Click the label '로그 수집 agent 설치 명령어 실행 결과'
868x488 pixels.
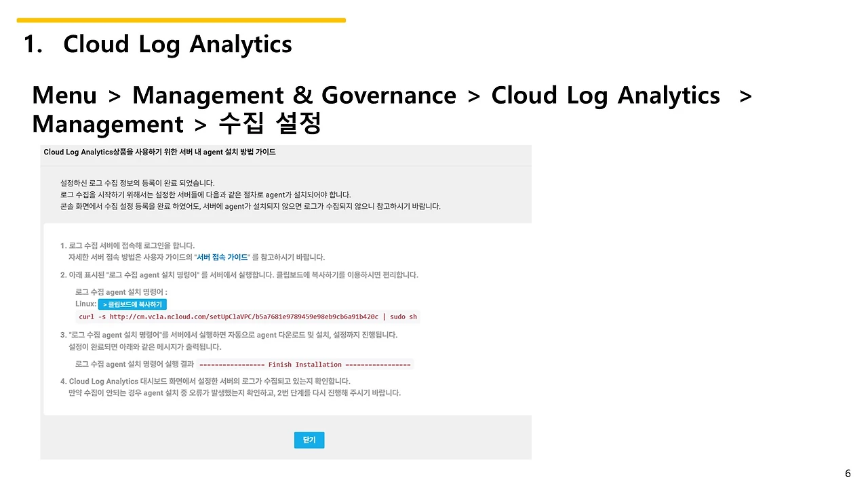(x=135, y=365)
